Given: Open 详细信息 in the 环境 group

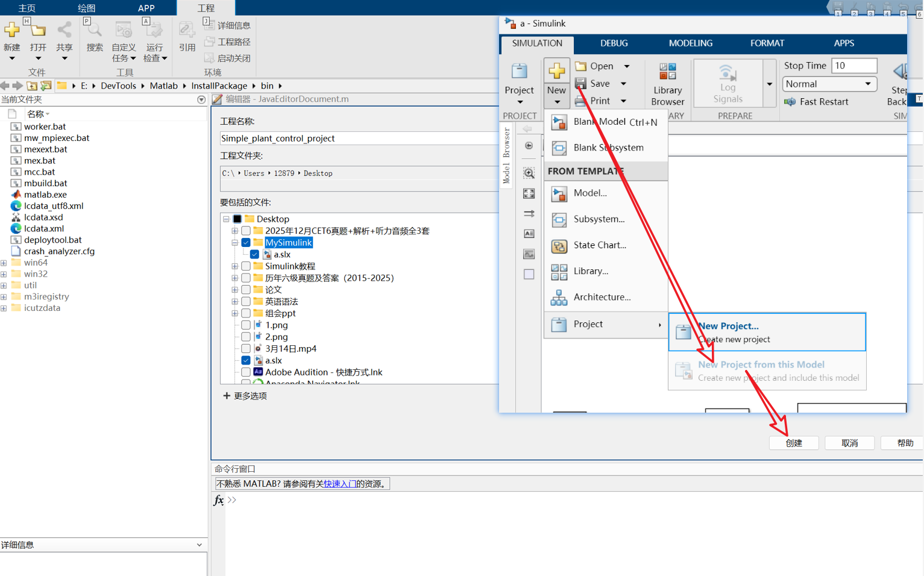Looking at the screenshot, I should [x=227, y=25].
